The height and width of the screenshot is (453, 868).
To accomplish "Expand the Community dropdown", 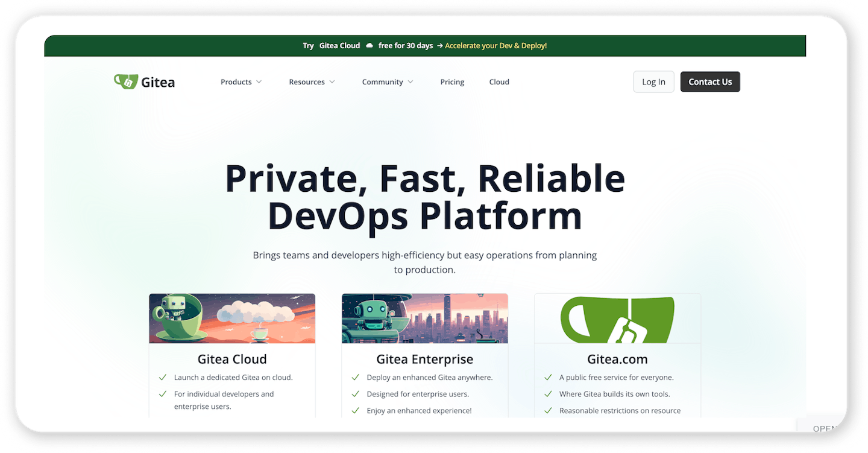I will 387,81.
